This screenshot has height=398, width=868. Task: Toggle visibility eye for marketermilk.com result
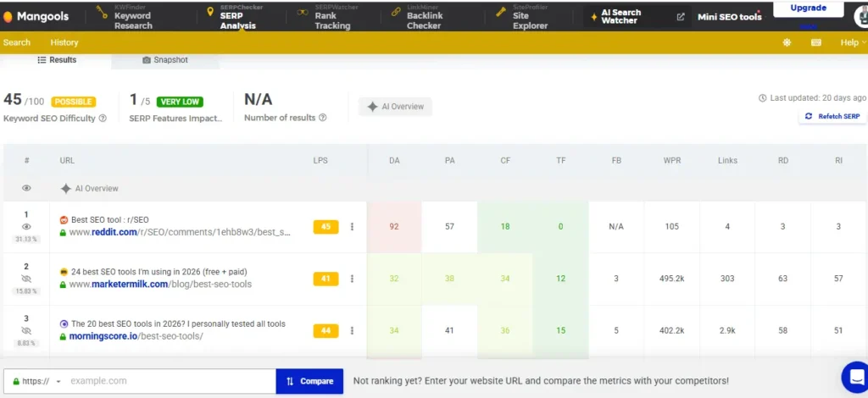click(26, 279)
